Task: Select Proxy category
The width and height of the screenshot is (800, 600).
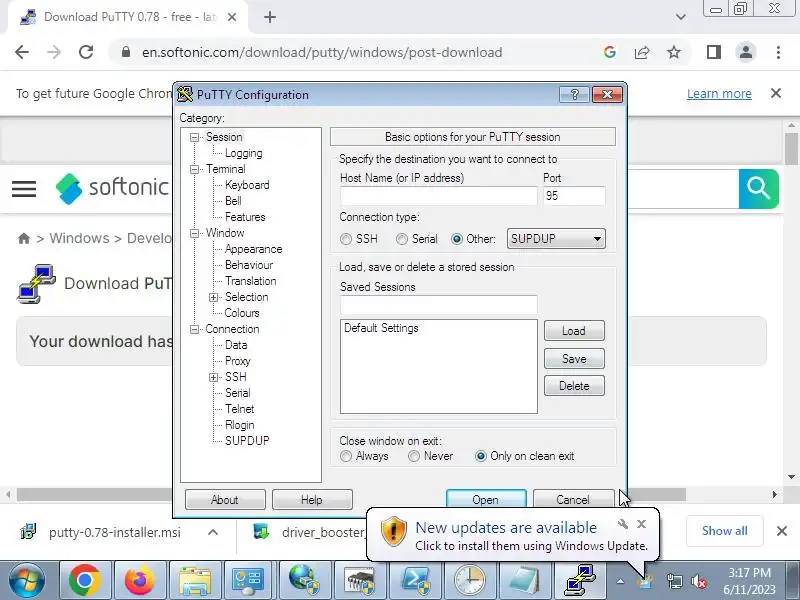Action: [x=237, y=361]
